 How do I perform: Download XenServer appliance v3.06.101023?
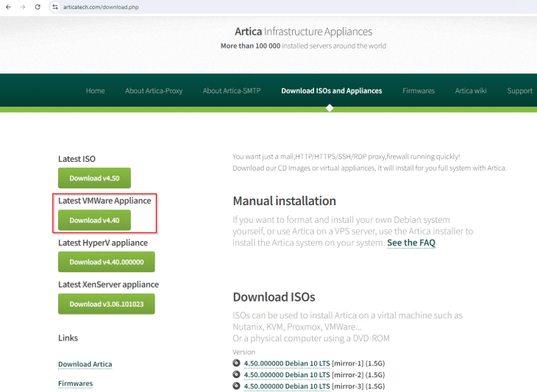[x=106, y=304]
